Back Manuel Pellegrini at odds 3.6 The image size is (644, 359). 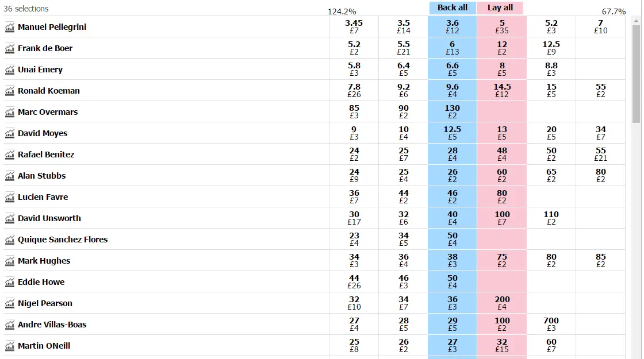[453, 27]
